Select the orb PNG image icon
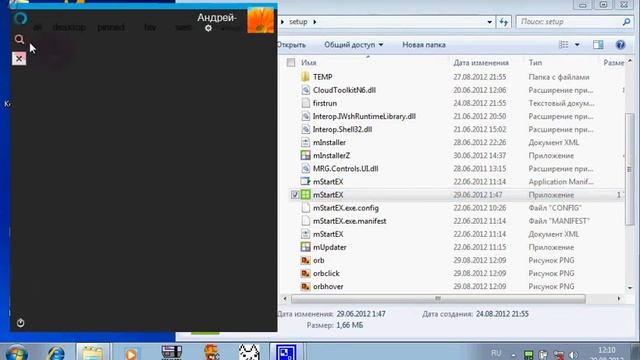This screenshot has width=640, height=360. click(x=305, y=260)
